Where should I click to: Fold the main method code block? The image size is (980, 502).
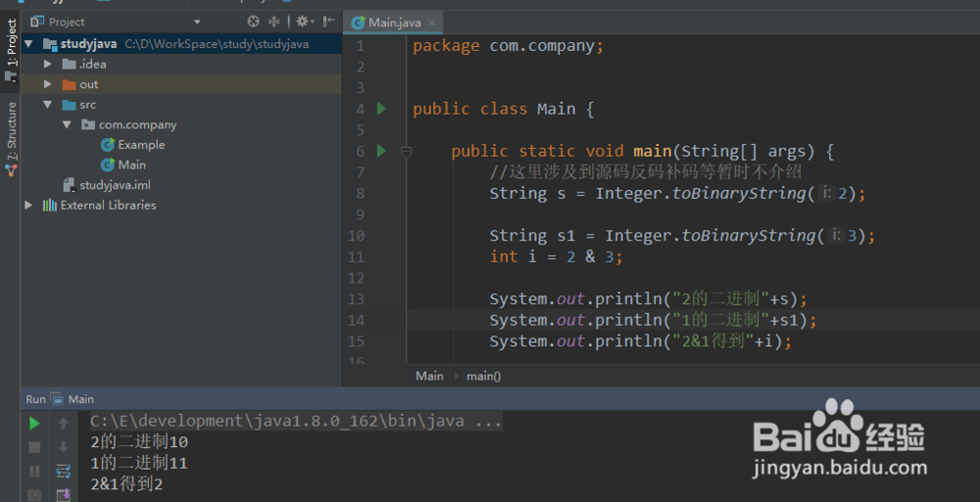407,151
